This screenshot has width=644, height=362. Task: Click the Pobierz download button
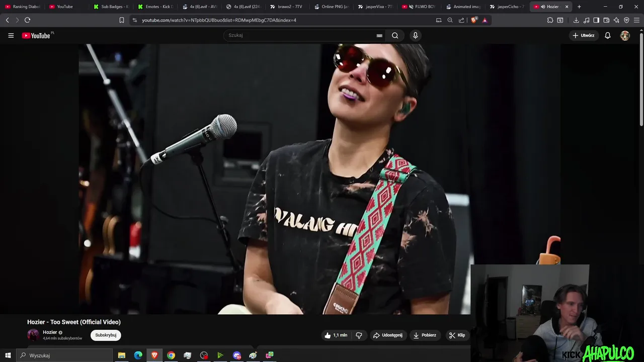point(425,335)
